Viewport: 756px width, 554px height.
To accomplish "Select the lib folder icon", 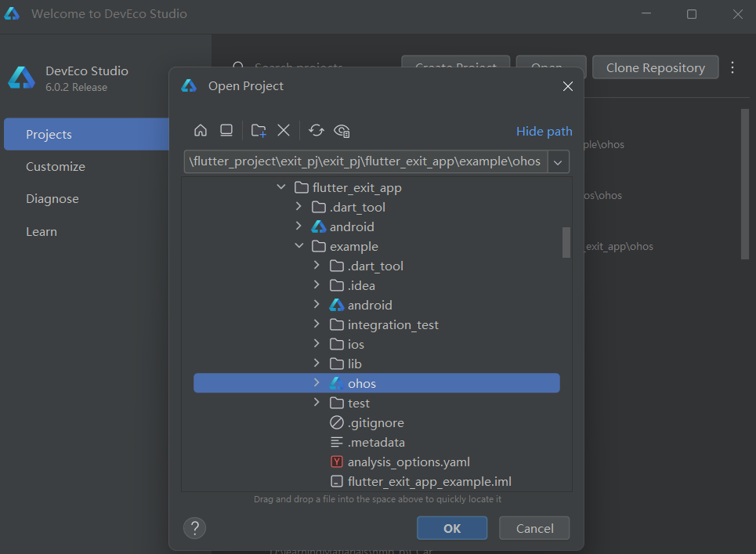I will (x=337, y=364).
